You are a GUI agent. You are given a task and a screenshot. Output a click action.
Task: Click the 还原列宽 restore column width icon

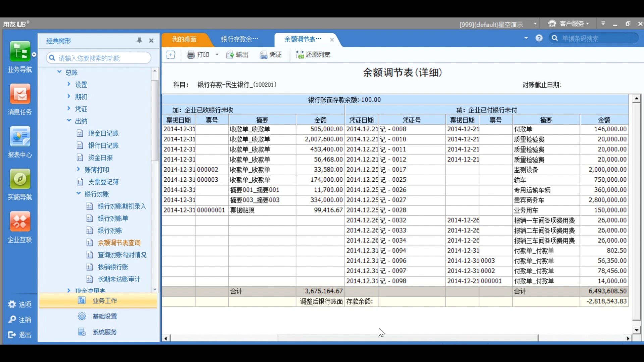pyautogui.click(x=313, y=55)
